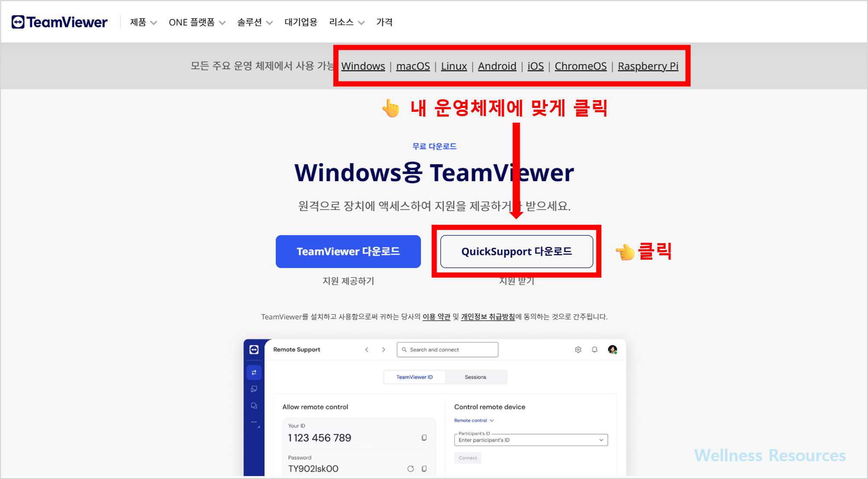Click the forward arrow beside Remote Support

click(383, 350)
